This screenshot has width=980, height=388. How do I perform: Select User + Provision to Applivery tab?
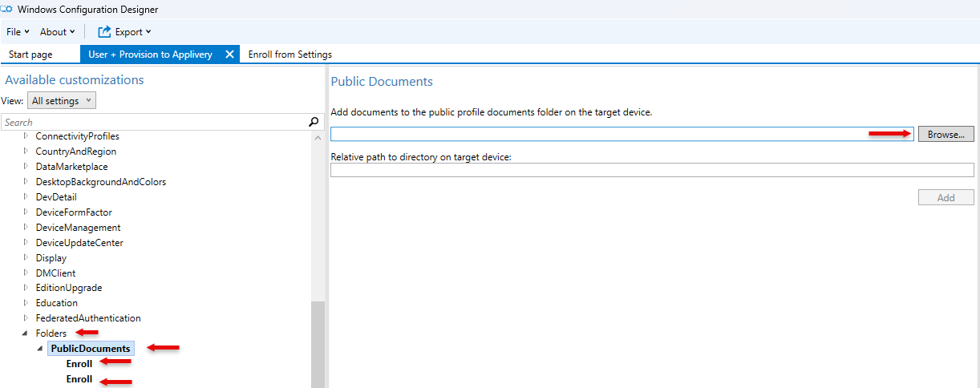[x=150, y=55]
